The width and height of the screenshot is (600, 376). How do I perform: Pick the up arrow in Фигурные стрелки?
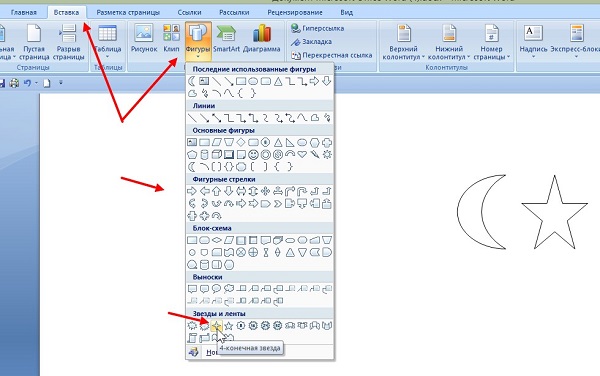point(217,191)
